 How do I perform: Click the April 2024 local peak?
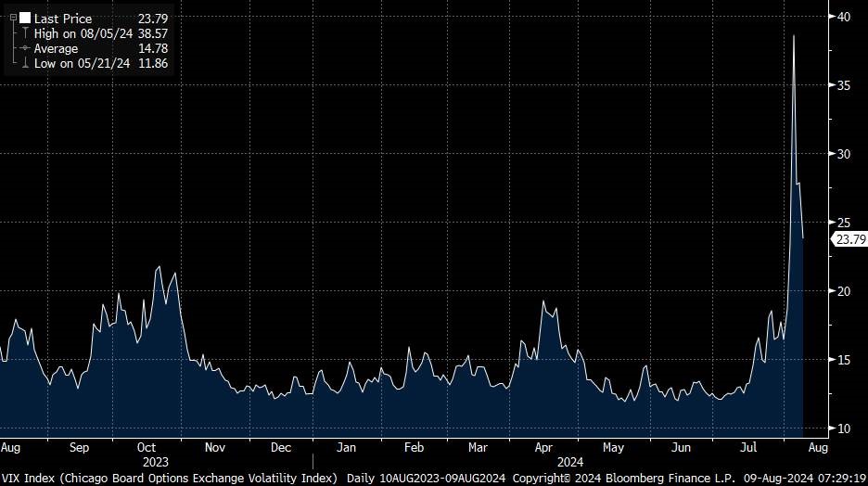(543, 302)
